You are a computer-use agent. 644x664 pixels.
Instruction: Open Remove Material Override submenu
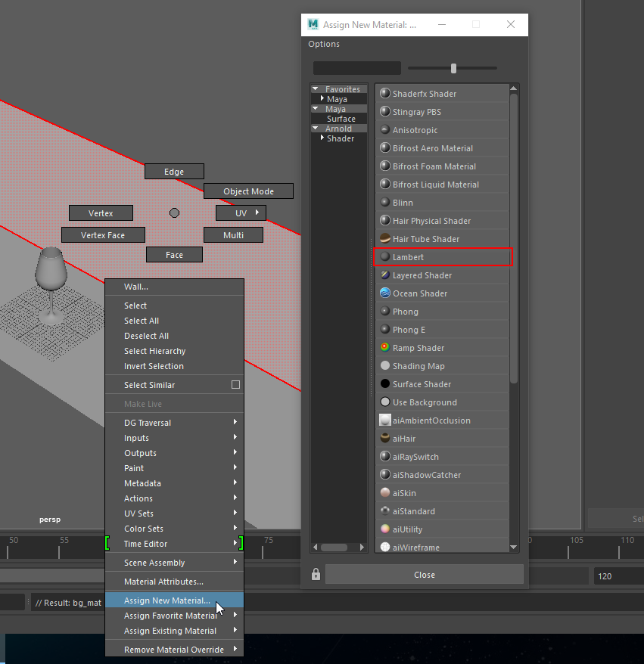[174, 650]
